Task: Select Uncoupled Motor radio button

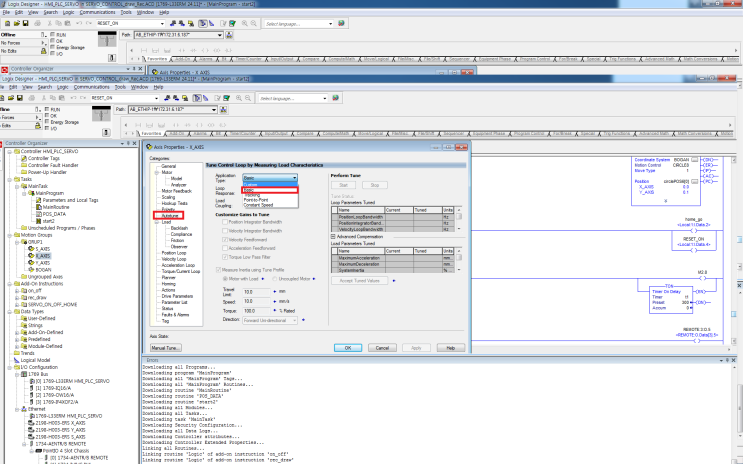Action: click(x=275, y=279)
